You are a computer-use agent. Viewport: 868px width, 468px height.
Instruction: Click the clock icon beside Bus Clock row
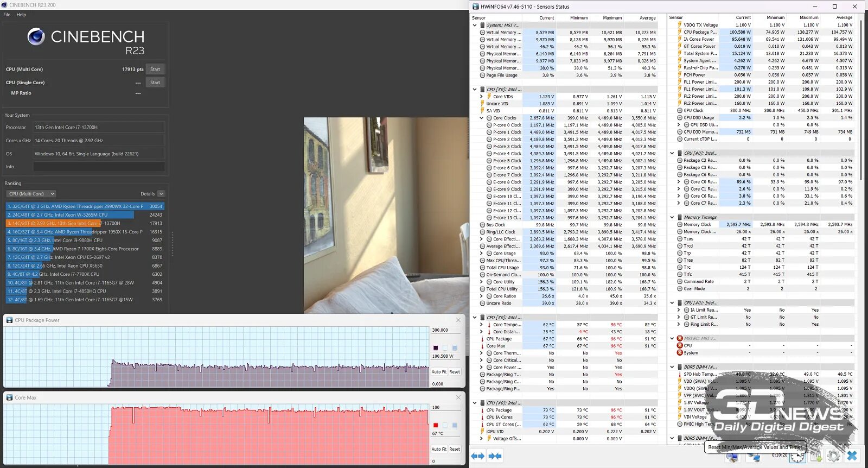(482, 225)
